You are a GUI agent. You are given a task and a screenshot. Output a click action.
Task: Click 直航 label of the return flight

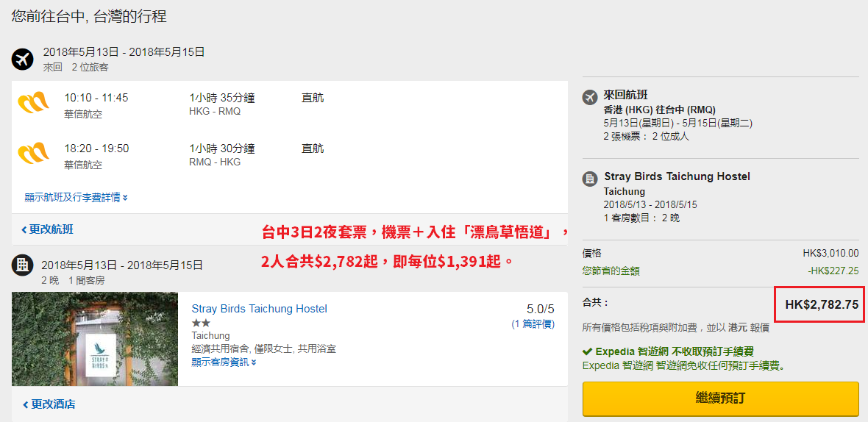tap(313, 149)
